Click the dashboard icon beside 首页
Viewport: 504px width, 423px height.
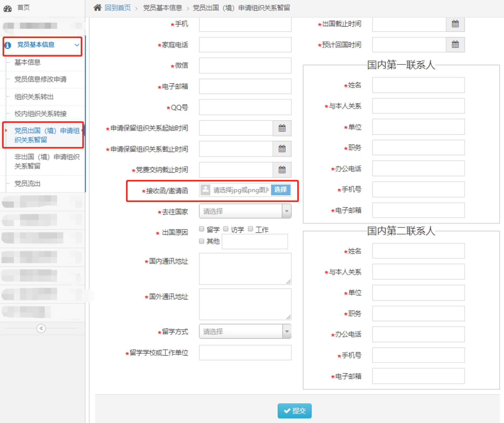7,8
